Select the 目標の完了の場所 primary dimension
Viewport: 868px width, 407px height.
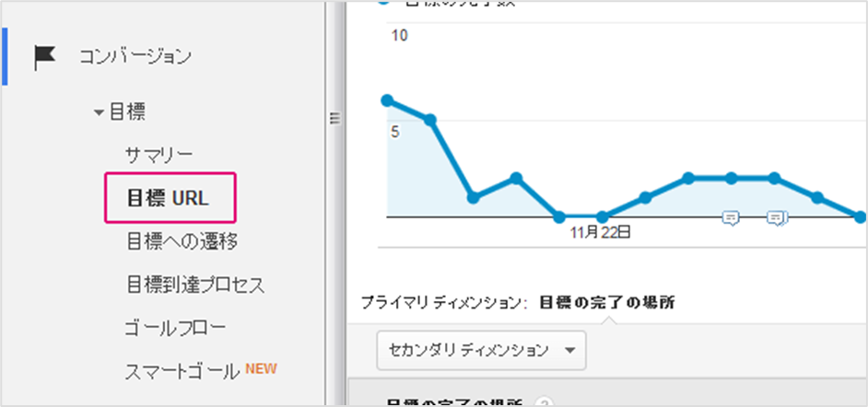606,303
